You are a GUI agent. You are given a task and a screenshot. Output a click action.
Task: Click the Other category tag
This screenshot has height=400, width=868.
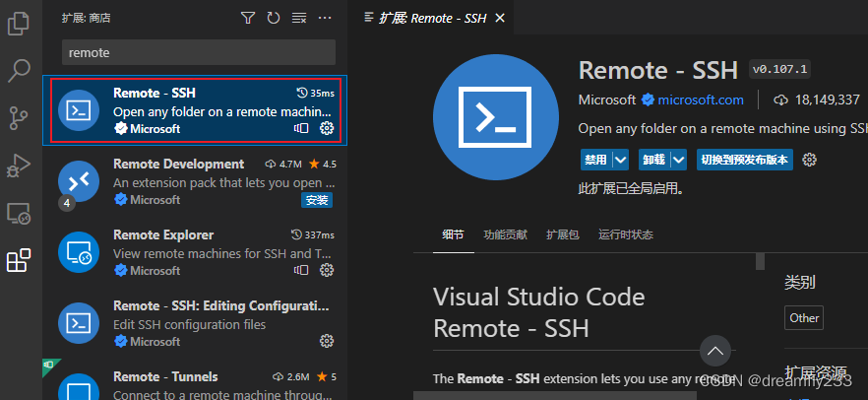tap(804, 318)
